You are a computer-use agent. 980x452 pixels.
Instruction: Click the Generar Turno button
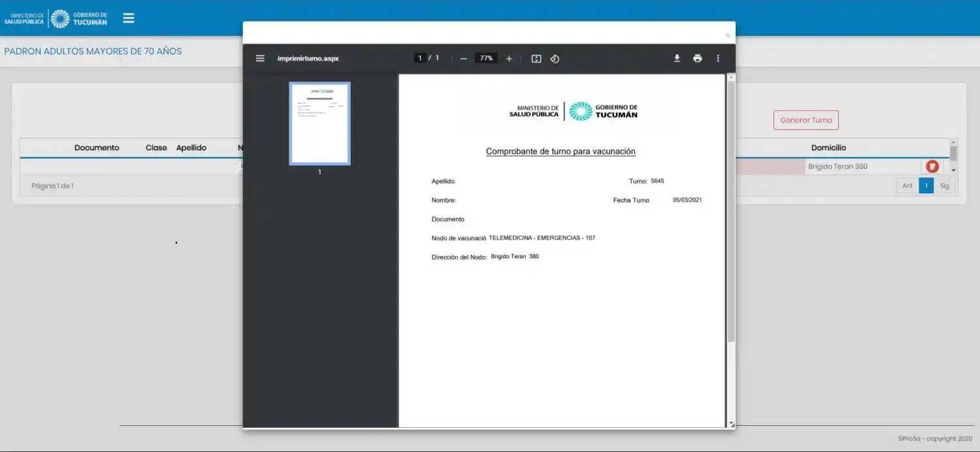tap(806, 120)
